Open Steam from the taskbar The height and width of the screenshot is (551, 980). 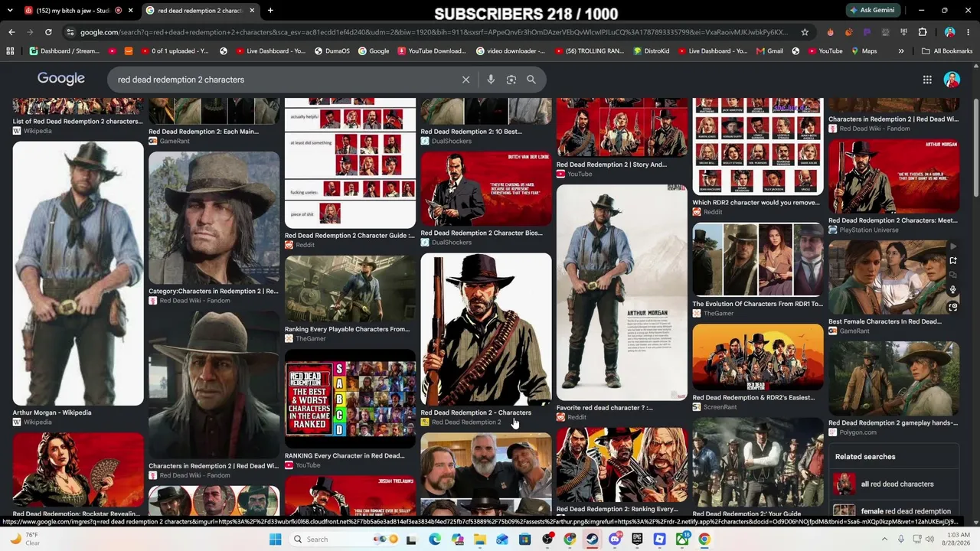tap(592, 540)
